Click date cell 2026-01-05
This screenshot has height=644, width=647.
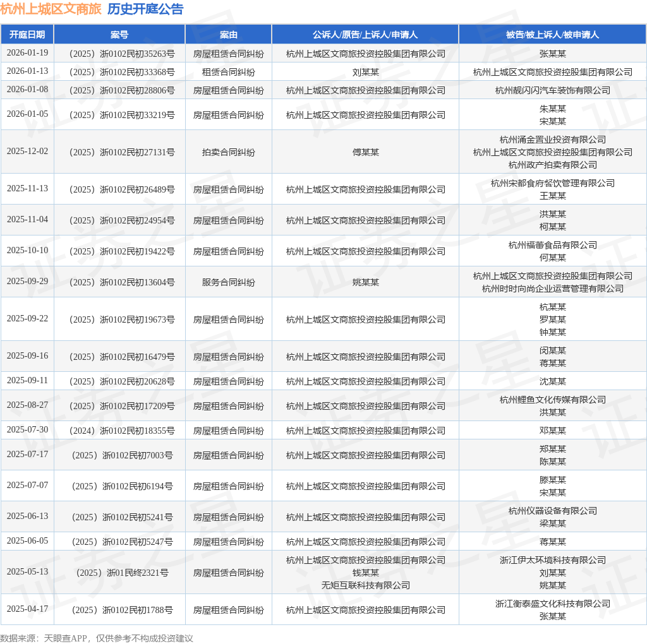(x=27, y=114)
